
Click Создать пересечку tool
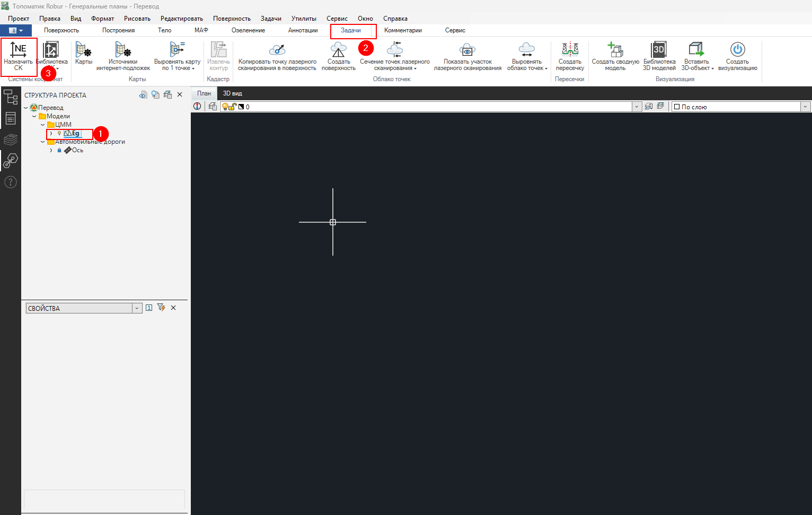click(x=570, y=56)
